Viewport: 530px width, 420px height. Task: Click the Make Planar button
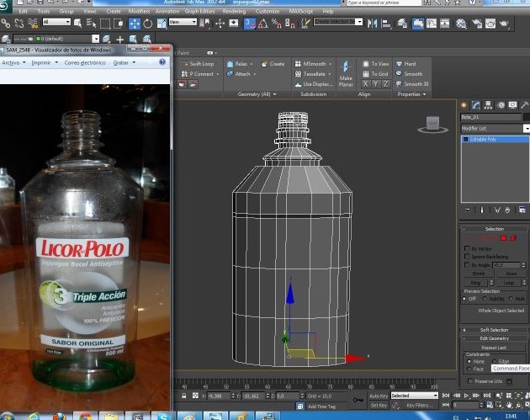pos(346,74)
